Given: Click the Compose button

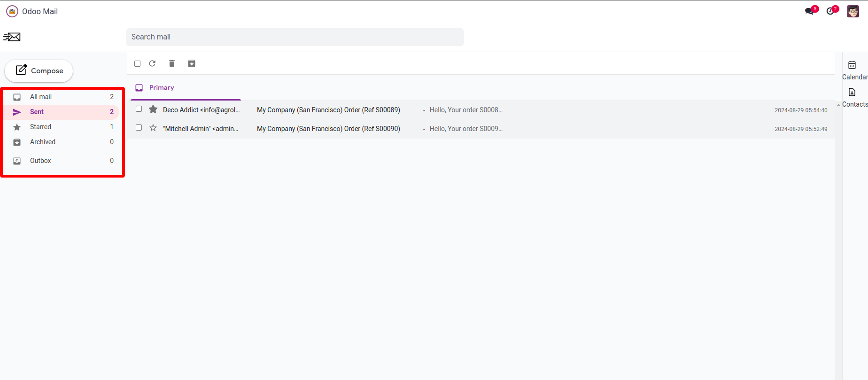Looking at the screenshot, I should [39, 71].
